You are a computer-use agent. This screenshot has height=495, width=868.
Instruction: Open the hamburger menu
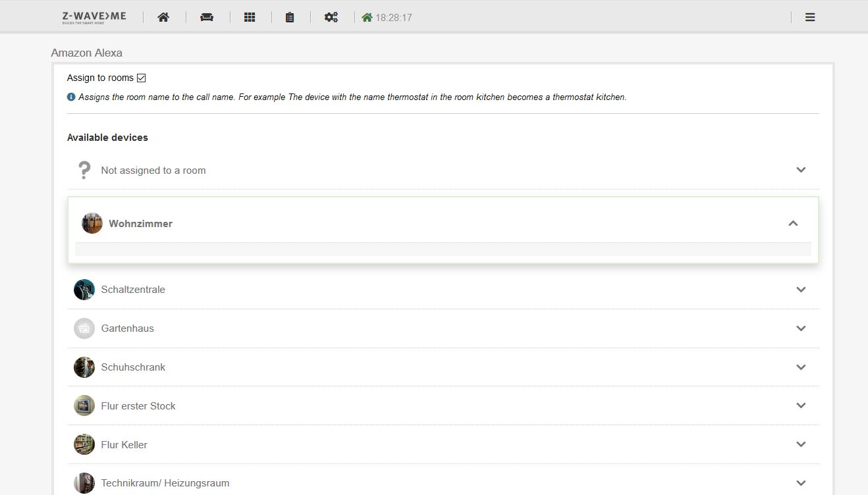point(809,17)
